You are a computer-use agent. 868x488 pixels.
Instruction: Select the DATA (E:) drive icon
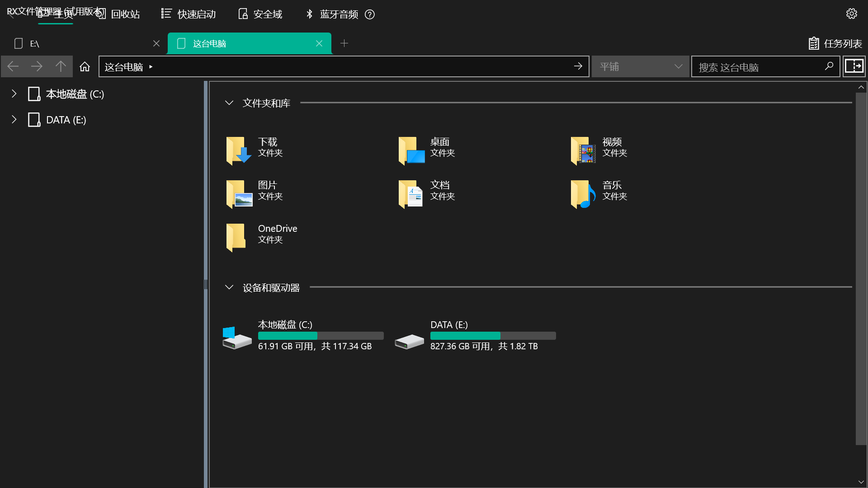point(409,341)
